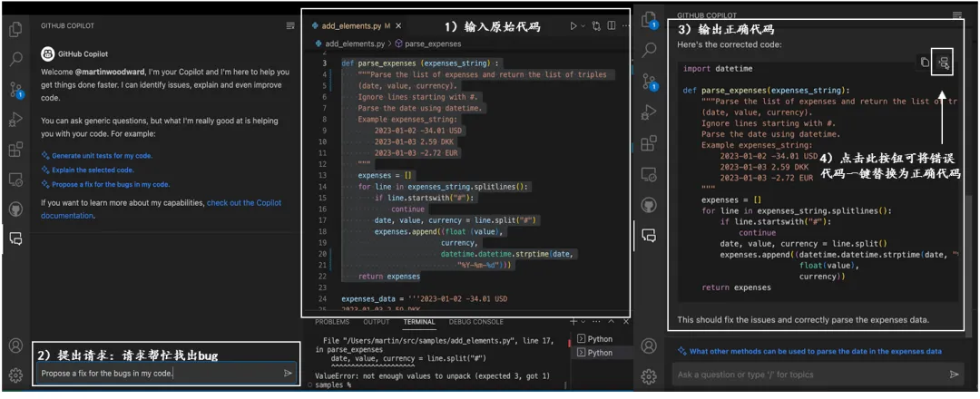980x399 pixels.
Task: Open Run and Debug in left window activity bar
Action: click(x=16, y=120)
